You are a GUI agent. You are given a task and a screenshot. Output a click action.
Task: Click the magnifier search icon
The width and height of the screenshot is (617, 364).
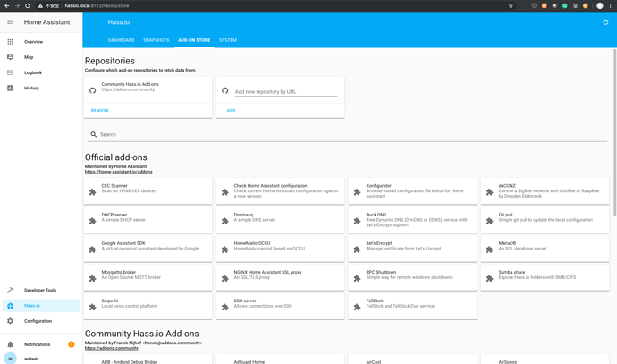94,134
